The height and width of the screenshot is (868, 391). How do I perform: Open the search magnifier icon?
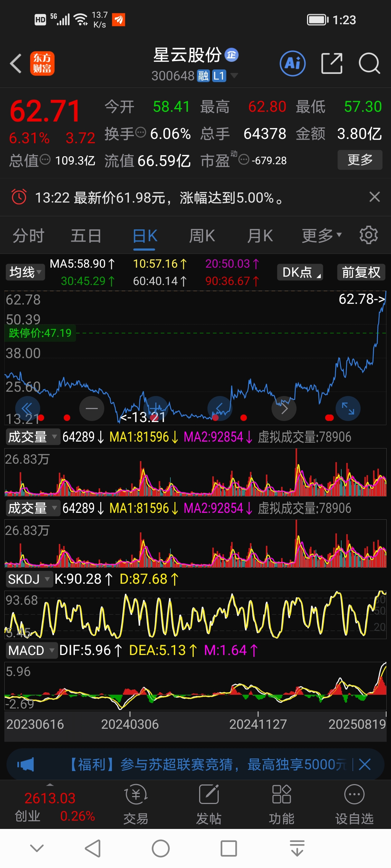(x=369, y=63)
